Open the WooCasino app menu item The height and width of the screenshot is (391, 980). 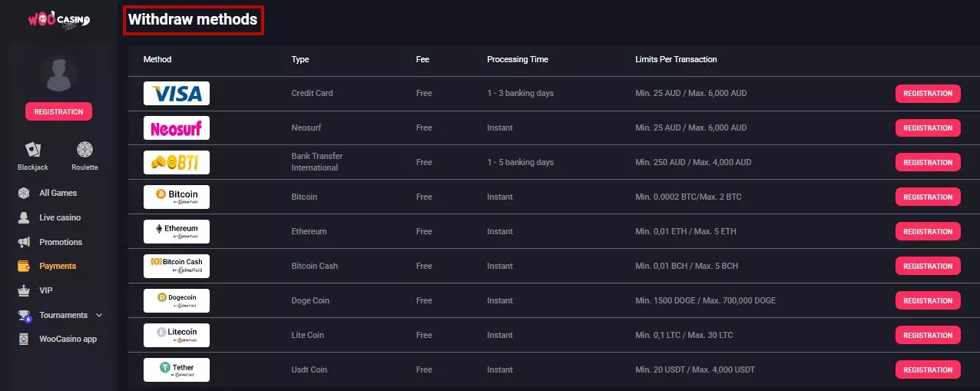click(68, 339)
